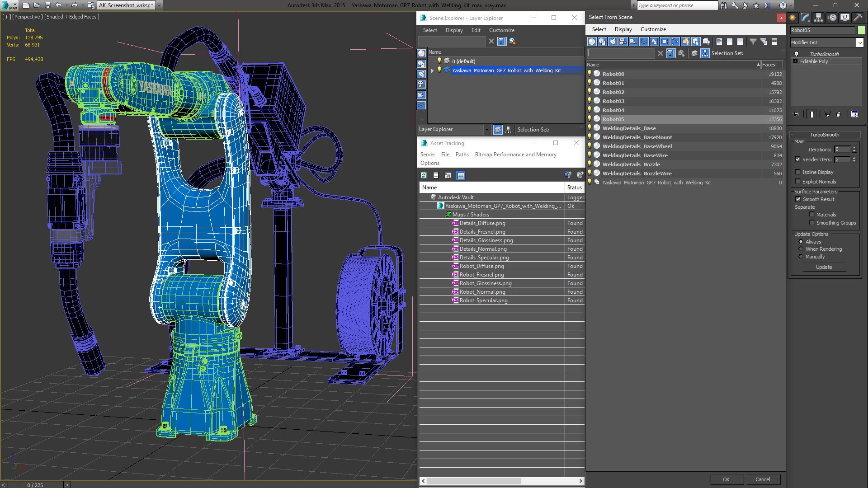Open the Motion command panel tab

click(832, 18)
